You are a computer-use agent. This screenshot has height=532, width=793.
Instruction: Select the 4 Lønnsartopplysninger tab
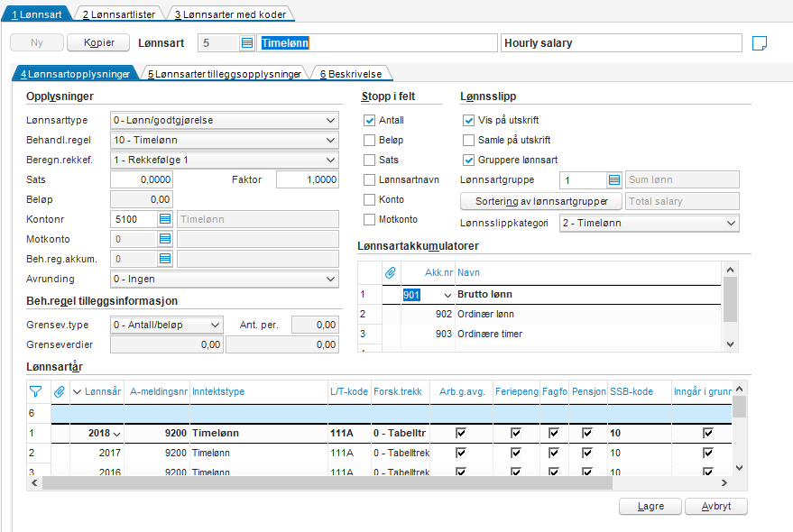click(x=76, y=74)
